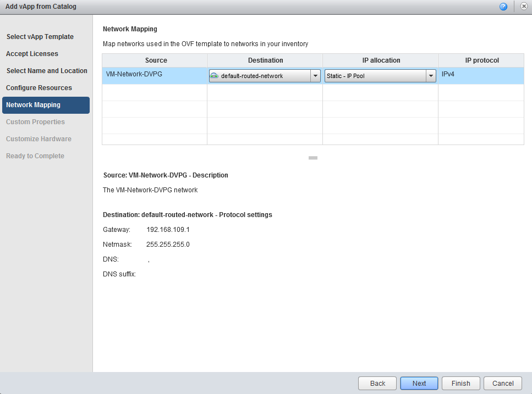Switch to Configure Resources step
This screenshot has width=532, height=394.
coord(39,88)
